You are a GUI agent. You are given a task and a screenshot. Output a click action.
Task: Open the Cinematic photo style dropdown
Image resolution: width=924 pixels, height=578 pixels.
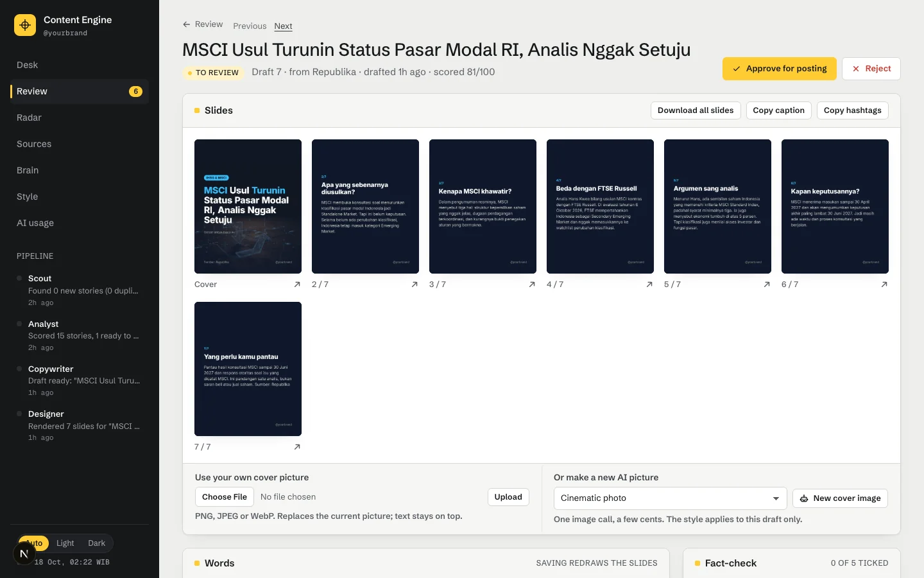670,498
